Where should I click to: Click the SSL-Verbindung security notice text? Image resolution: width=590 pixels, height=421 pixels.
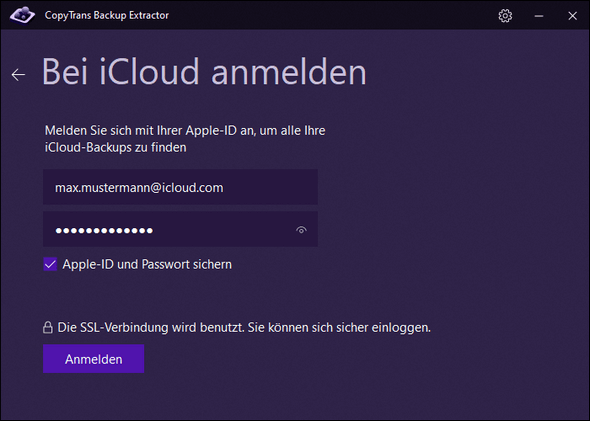click(244, 327)
